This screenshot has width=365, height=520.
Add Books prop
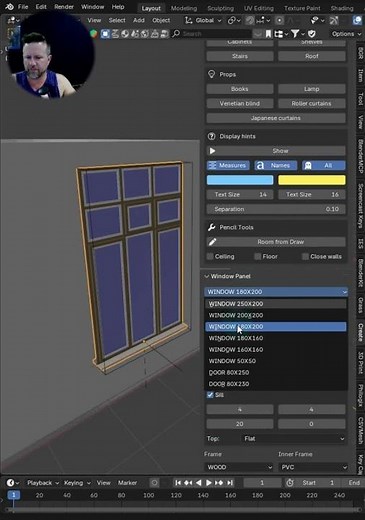click(240, 89)
